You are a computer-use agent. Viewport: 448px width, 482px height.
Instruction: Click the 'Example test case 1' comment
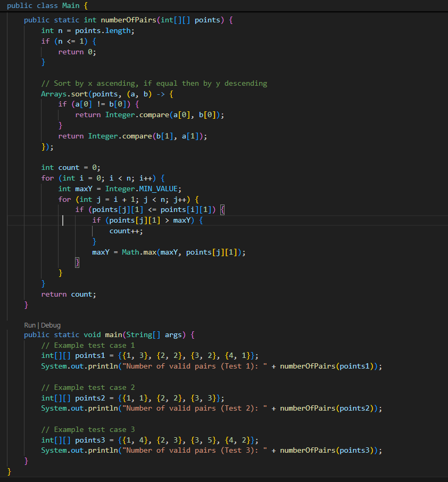(x=88, y=346)
